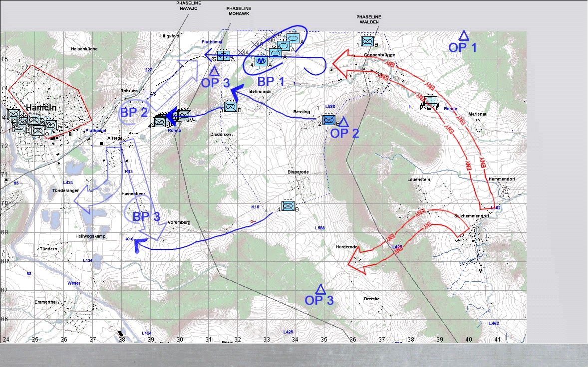Screen dimensions: 588x367
Task: Click the OP 2 text label
Action: tap(344, 133)
